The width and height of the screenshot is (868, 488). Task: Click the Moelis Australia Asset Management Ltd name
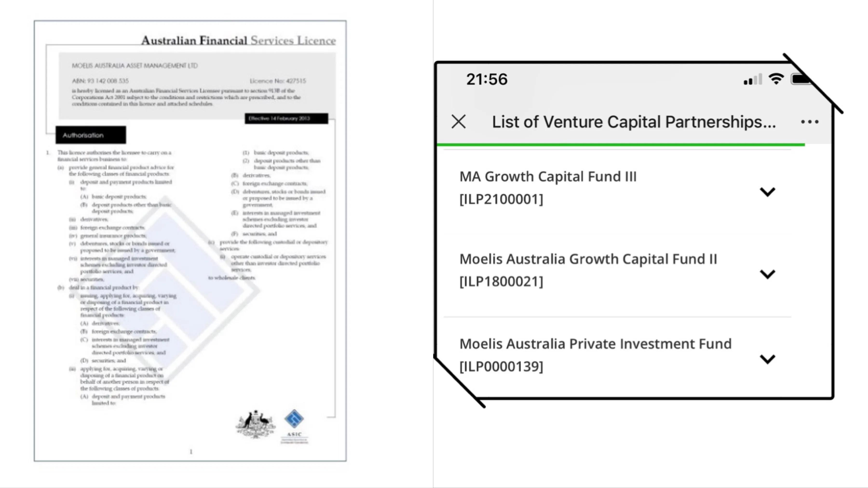point(135,66)
